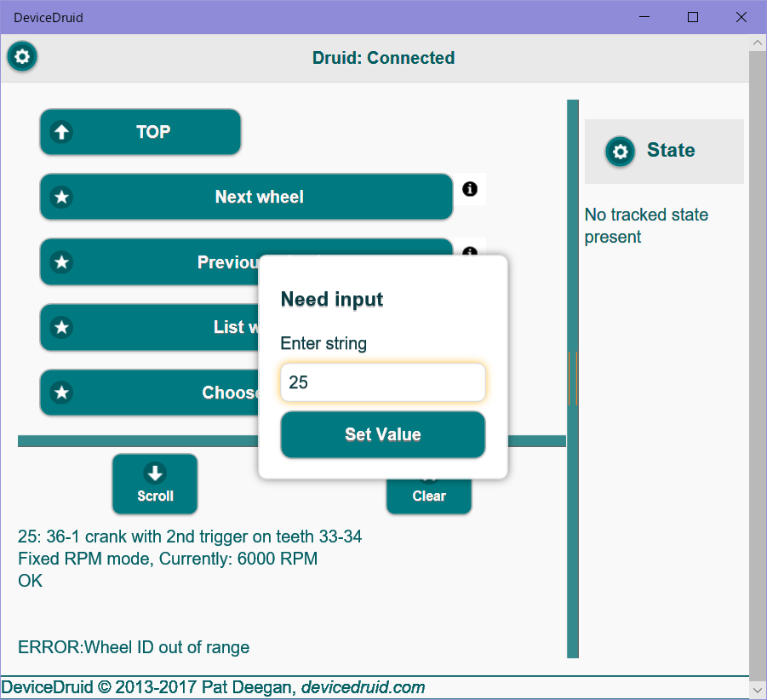Click the star icon on the List wheels button
This screenshot has width=767, height=700.
tap(60, 327)
